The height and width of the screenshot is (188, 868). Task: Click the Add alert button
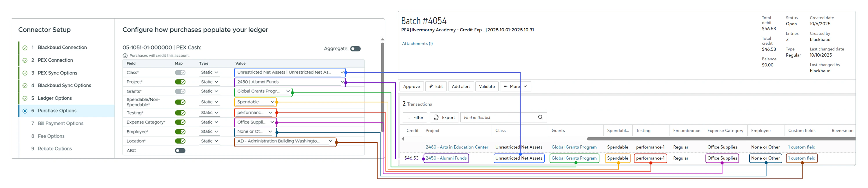click(x=461, y=86)
